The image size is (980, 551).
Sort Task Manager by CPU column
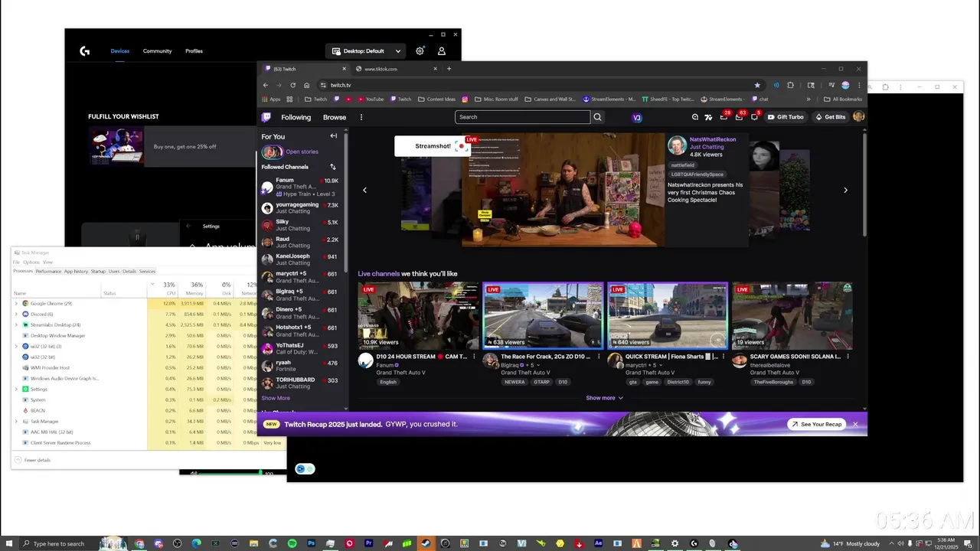coord(162,288)
